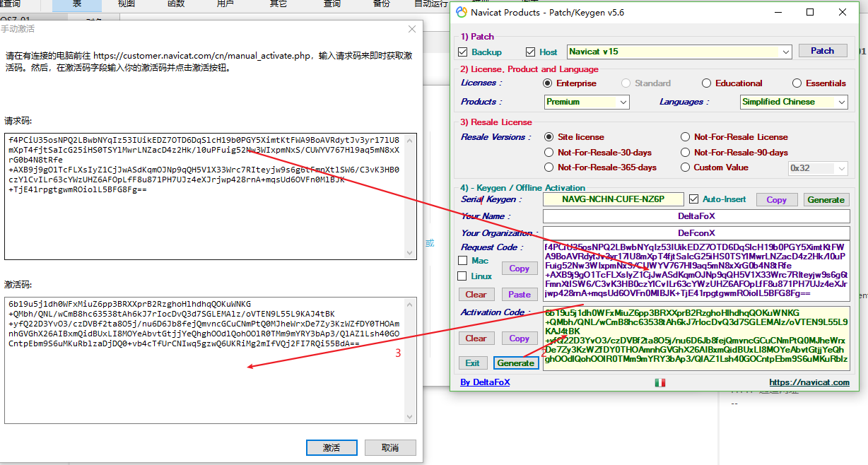Click the Navicat Patch/Keygen title bar icon
The width and height of the screenshot is (868, 465).
tap(462, 12)
